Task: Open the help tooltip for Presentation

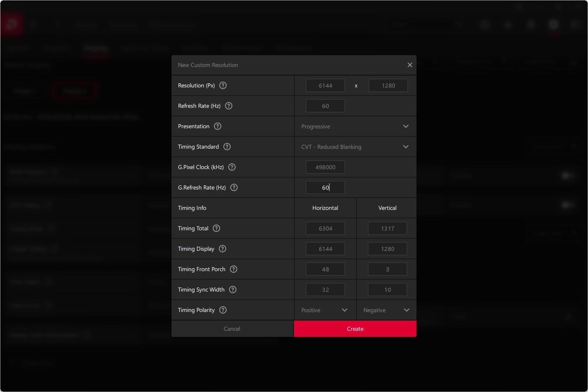Action: 218,126
